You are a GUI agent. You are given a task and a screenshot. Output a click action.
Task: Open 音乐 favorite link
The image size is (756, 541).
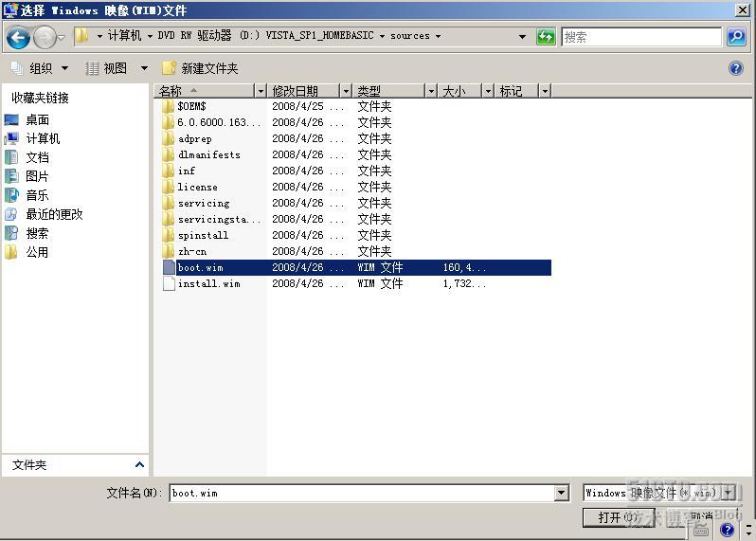pos(27,195)
